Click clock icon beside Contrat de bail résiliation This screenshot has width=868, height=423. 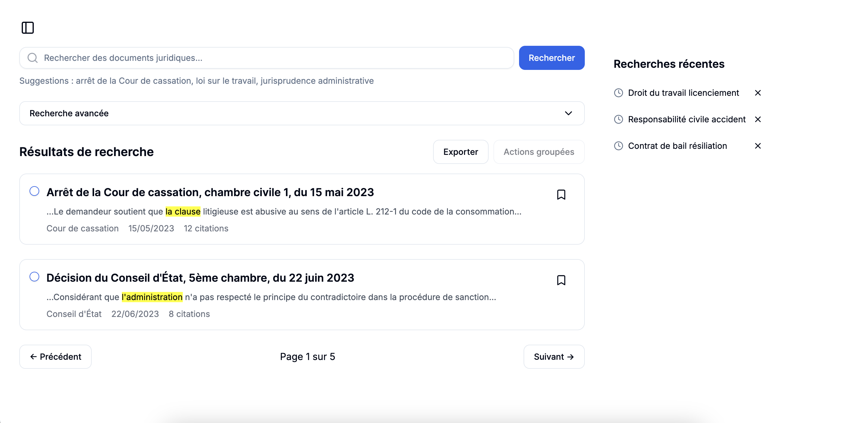618,146
